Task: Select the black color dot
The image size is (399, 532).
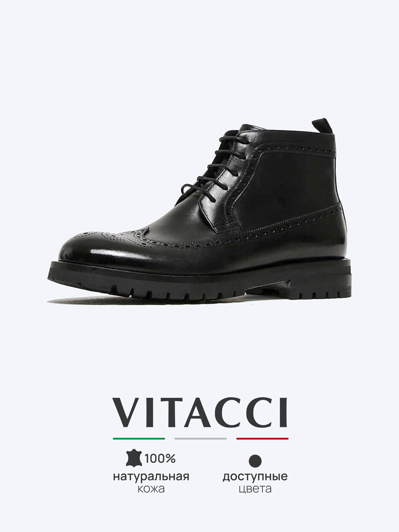Action: (x=255, y=461)
